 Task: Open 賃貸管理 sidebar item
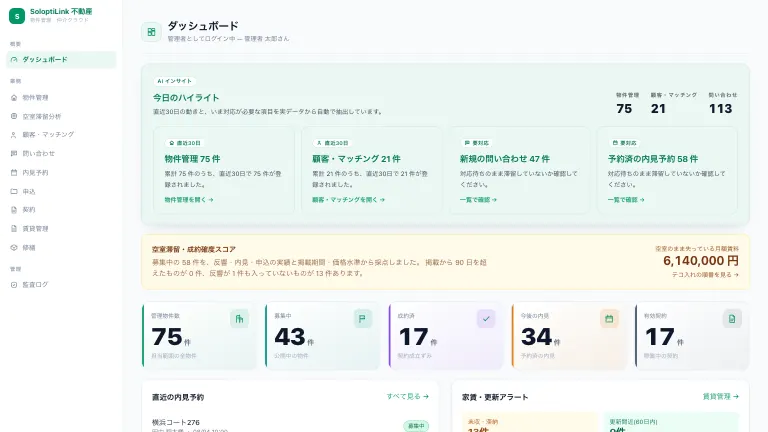61,229
